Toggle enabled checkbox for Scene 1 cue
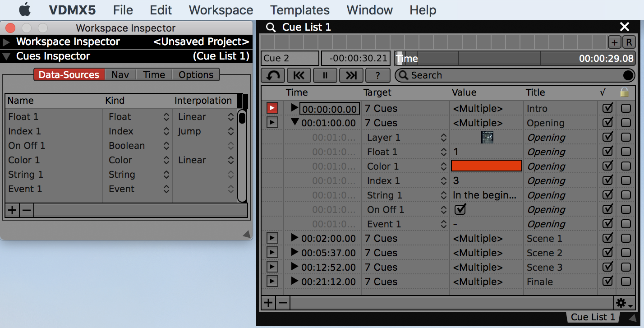 [x=607, y=238]
